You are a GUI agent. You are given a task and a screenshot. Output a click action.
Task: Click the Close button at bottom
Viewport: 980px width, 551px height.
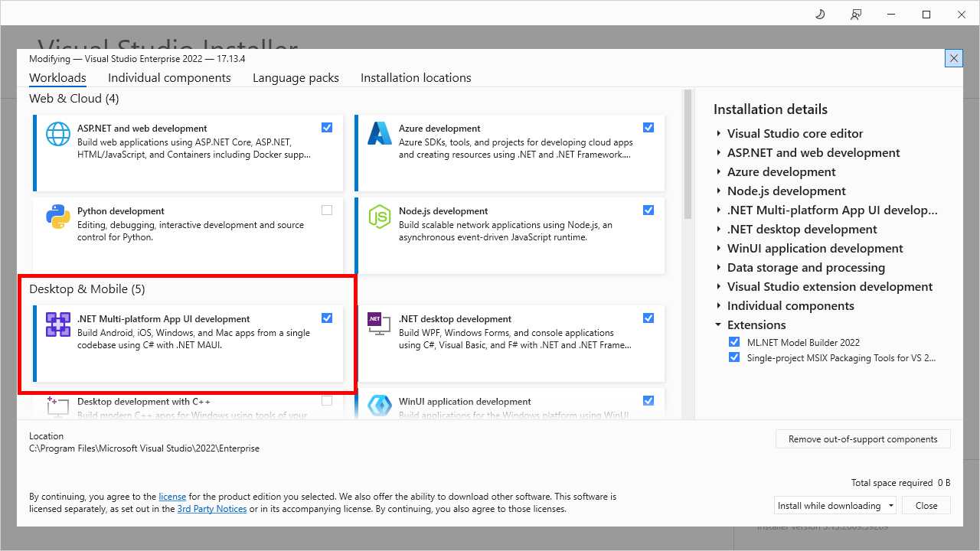[x=926, y=505]
